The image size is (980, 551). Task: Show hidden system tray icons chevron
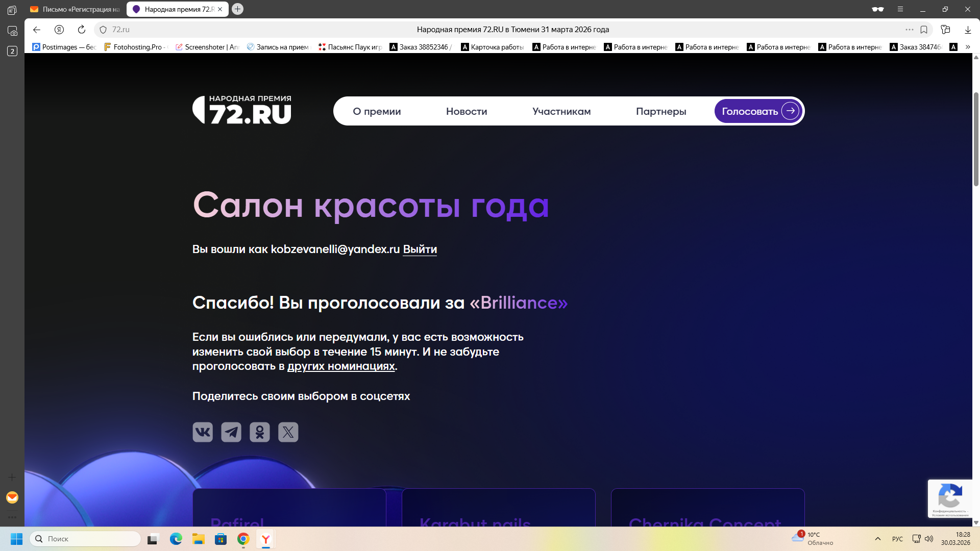878,539
